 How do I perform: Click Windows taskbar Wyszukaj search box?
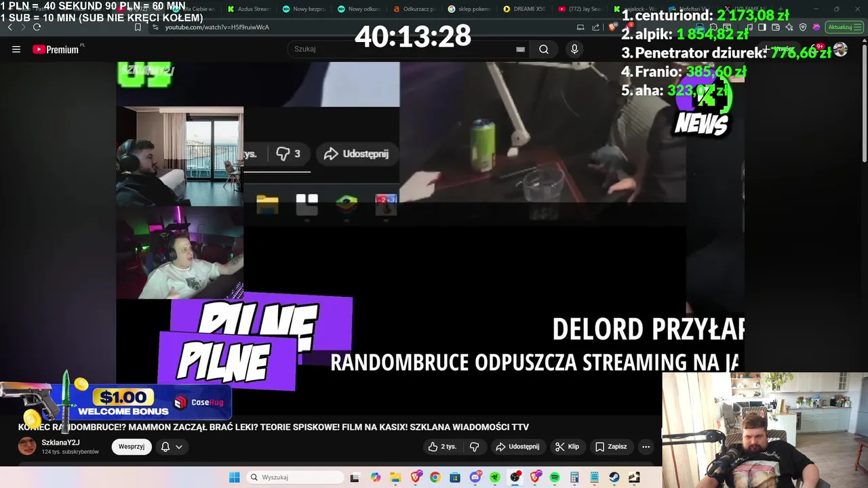(294, 477)
